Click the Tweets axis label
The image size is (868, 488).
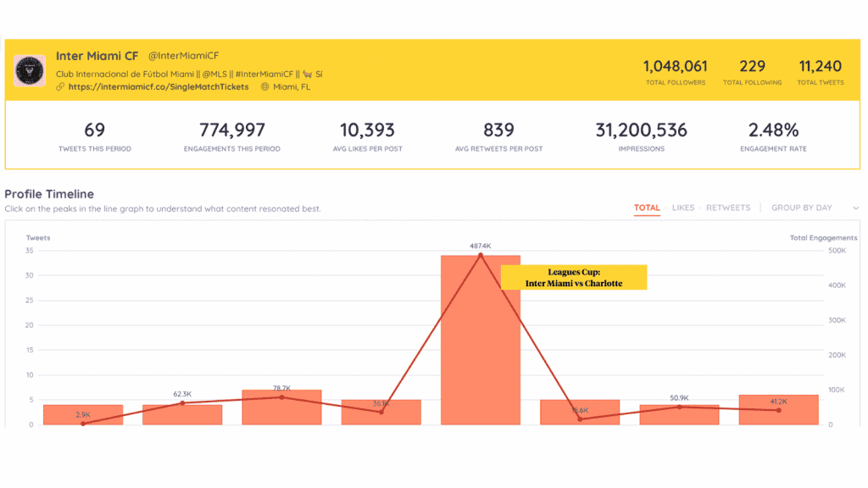pos(38,238)
